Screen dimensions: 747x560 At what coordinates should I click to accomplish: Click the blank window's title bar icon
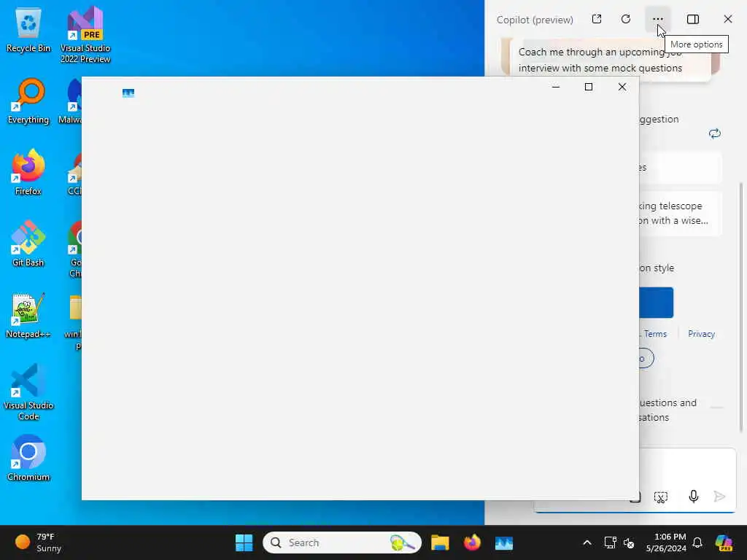point(128,93)
